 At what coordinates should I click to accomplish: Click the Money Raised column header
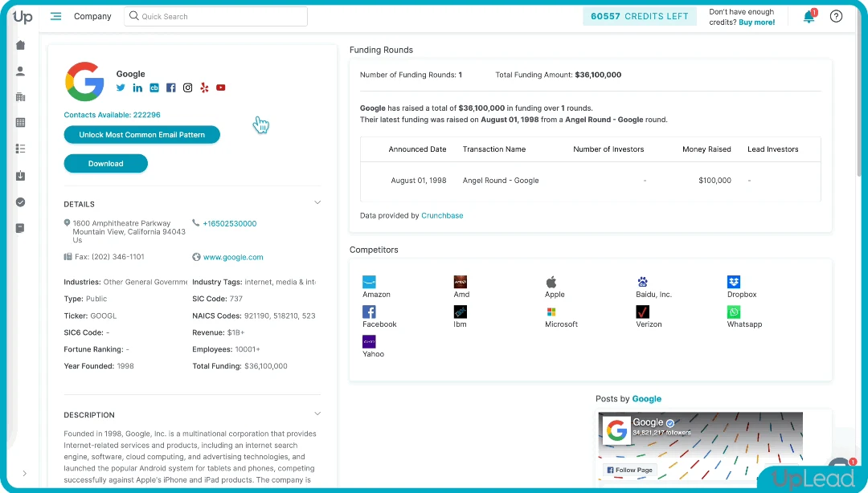706,149
